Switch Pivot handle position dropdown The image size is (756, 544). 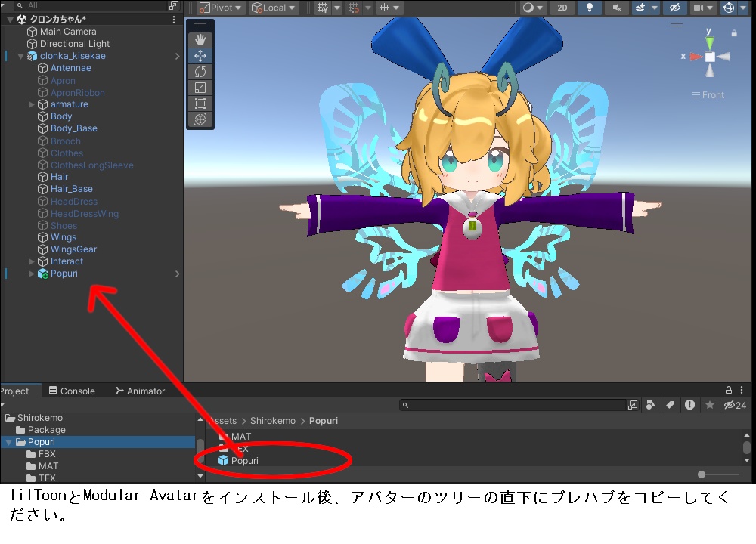pos(220,8)
